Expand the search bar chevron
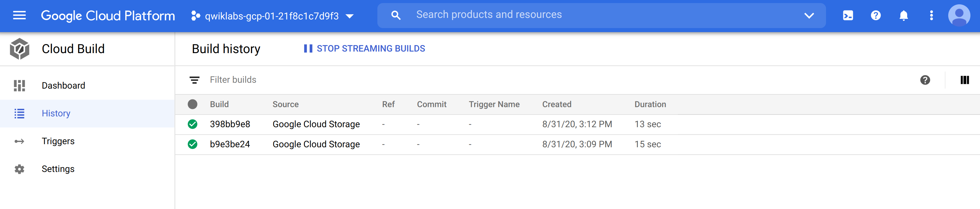 point(809,16)
